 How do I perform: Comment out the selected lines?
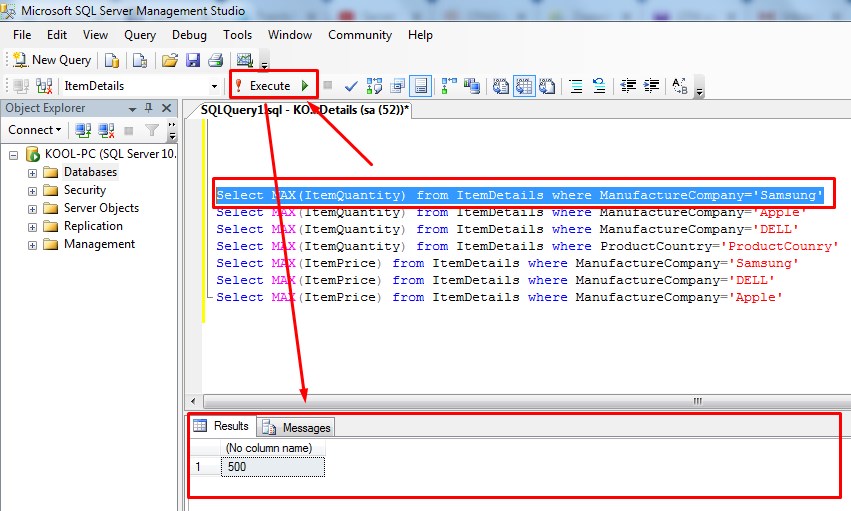coord(576,86)
